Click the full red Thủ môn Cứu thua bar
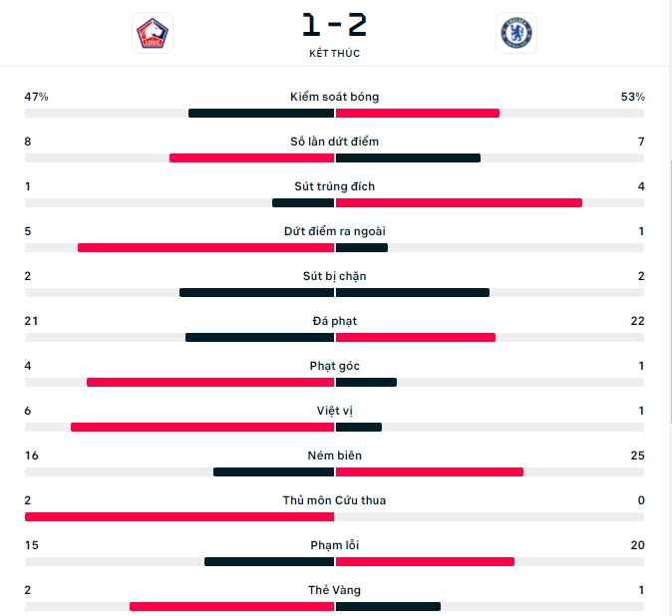The width and height of the screenshot is (672, 616). point(179,516)
